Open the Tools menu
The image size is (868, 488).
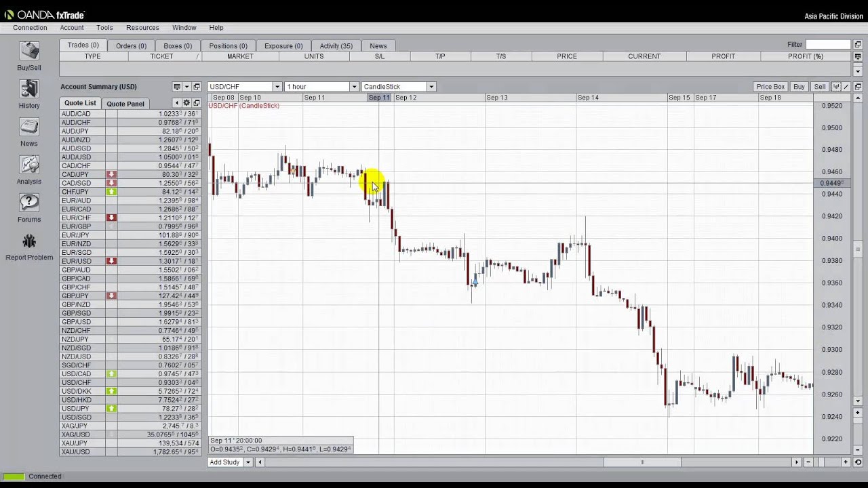click(104, 28)
